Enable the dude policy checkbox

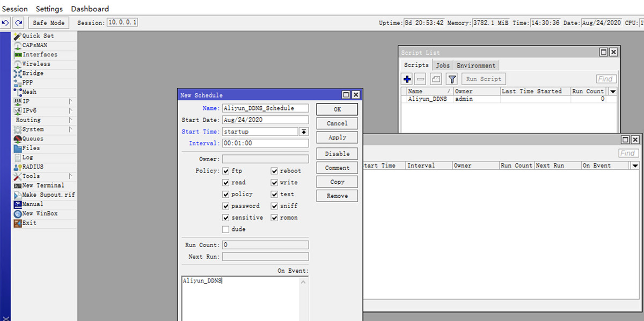226,229
